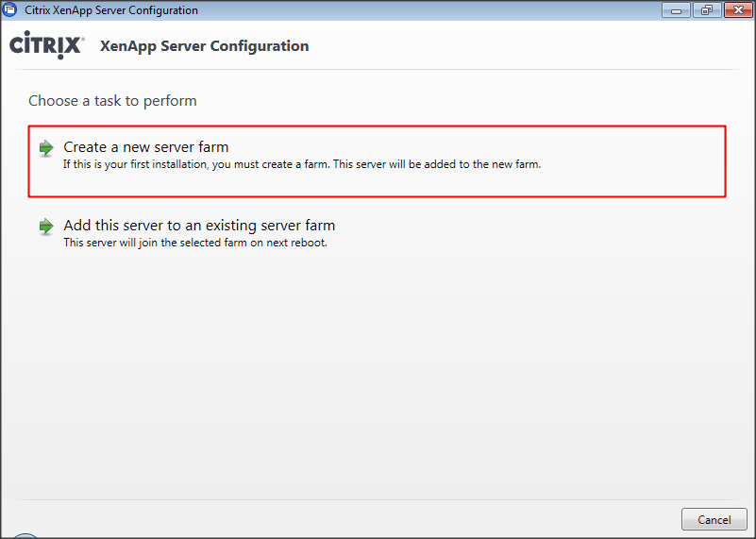Restore down the configuration window

(705, 10)
